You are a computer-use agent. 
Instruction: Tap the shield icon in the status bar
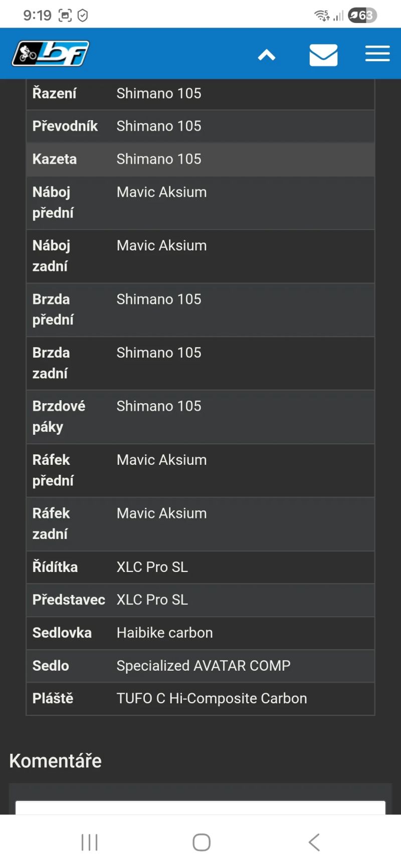(83, 15)
